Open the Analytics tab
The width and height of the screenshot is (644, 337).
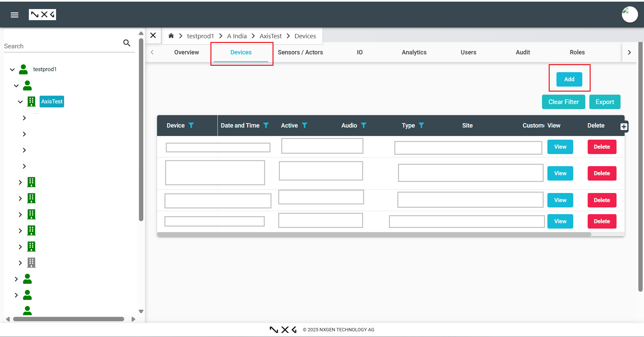click(x=414, y=52)
